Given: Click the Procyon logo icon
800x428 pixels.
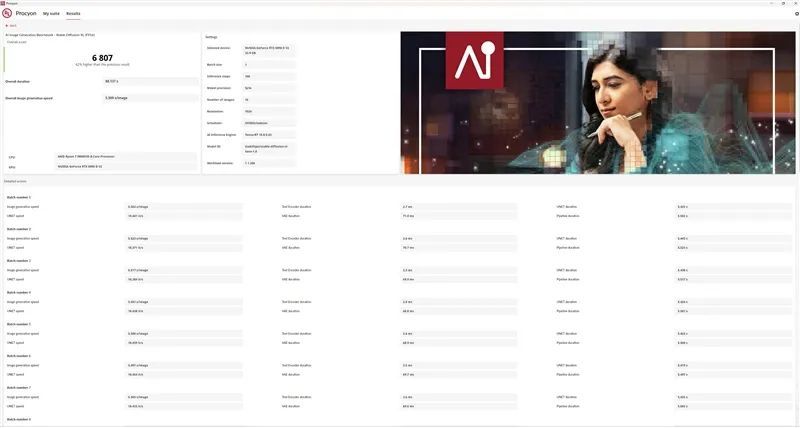Looking at the screenshot, I should coord(7,13).
